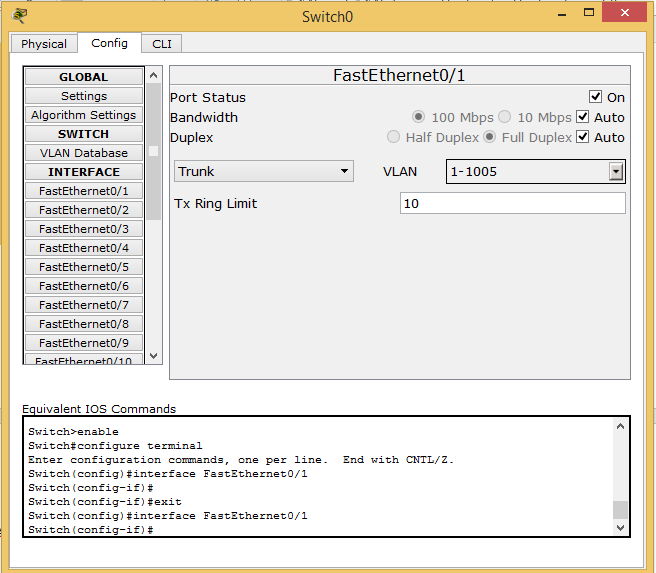
Task: Click up arrow of interface list scrollbar
Action: click(154, 76)
